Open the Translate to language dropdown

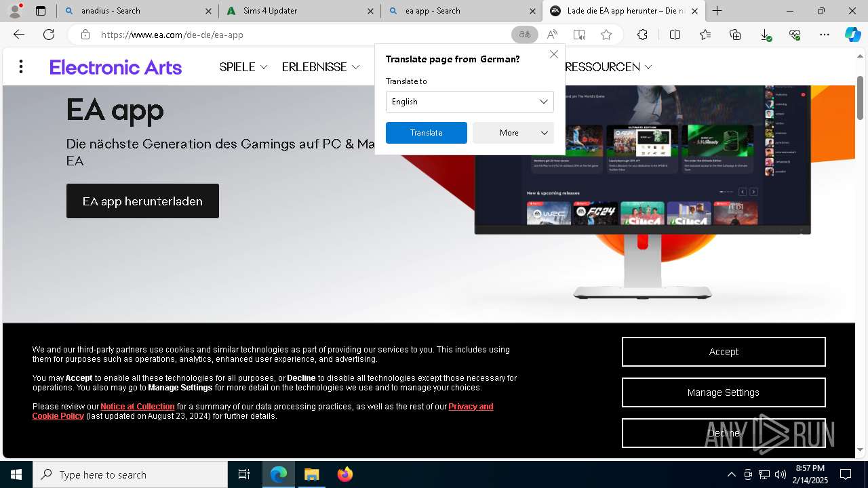470,102
